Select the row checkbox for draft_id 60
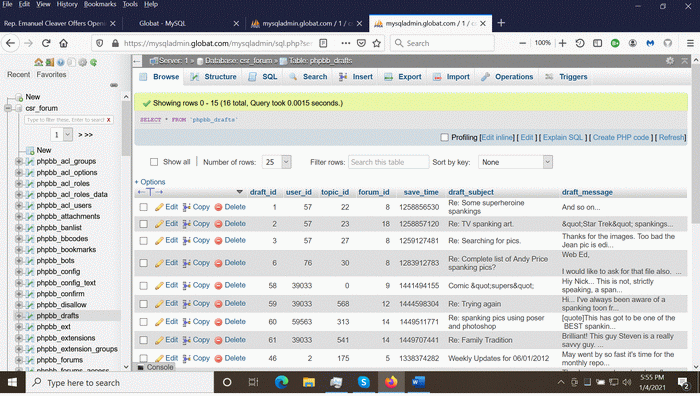 [143, 322]
